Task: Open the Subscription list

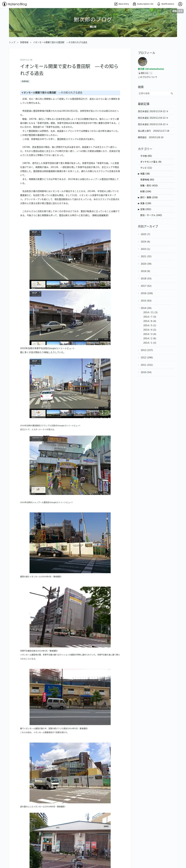Action: point(143,4)
